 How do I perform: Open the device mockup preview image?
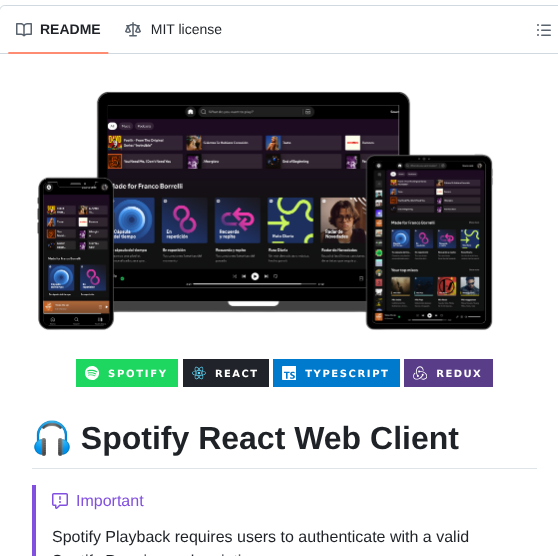265,211
